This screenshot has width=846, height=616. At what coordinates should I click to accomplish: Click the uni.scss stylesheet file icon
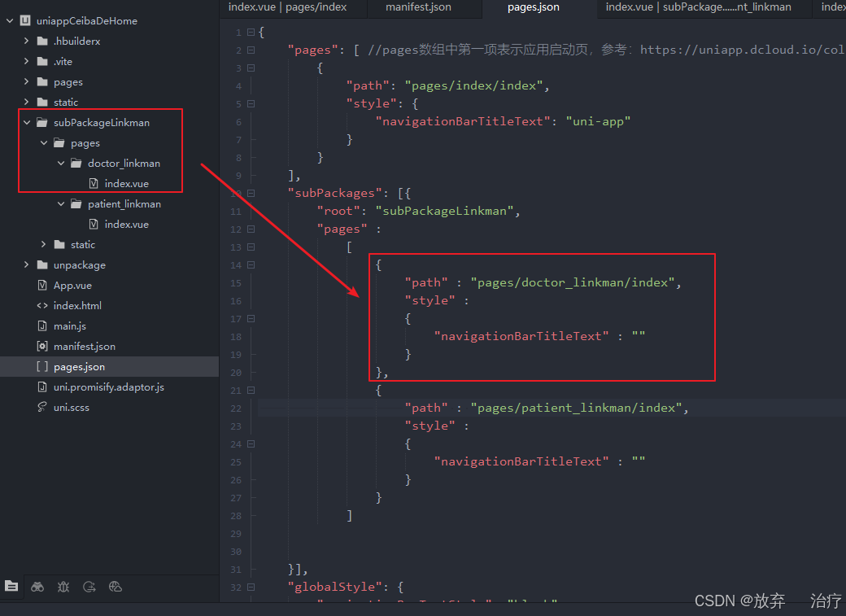pyautogui.click(x=42, y=407)
